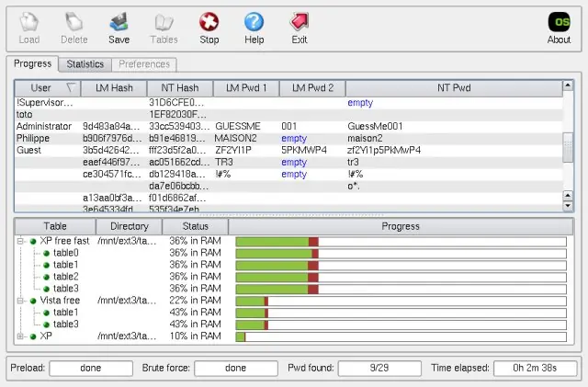This screenshot has height=387, width=588.
Task: Click green status dot of XP free fast
Action: point(33,242)
